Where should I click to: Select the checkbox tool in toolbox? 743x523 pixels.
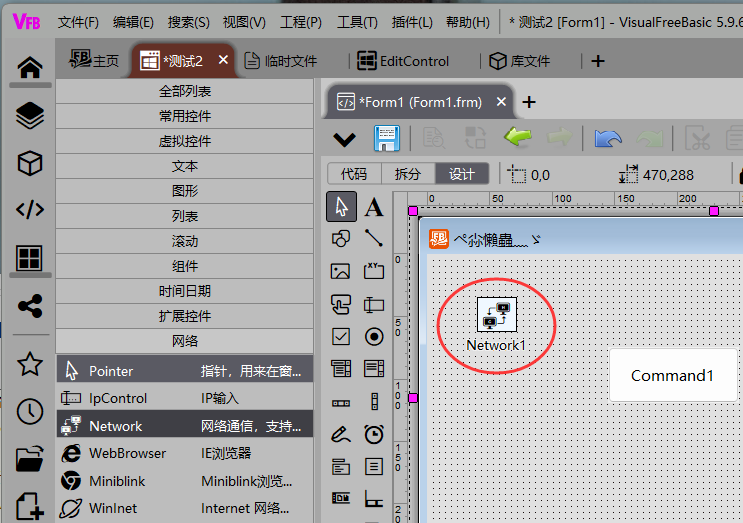pyautogui.click(x=341, y=337)
